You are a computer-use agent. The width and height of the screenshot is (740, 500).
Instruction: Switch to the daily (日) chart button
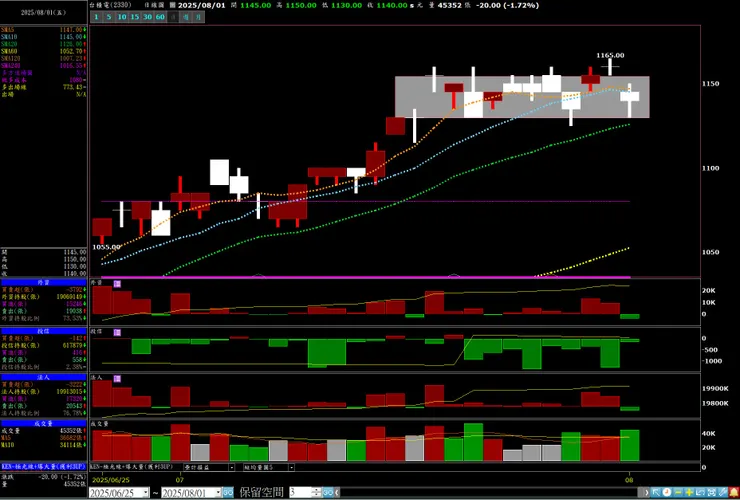point(173,17)
